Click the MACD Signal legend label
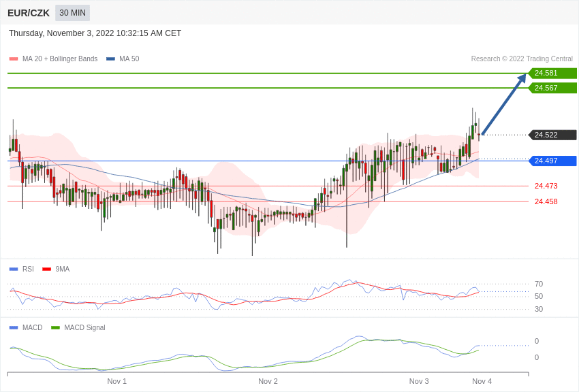Screen dimensions: 579x392 (84, 327)
